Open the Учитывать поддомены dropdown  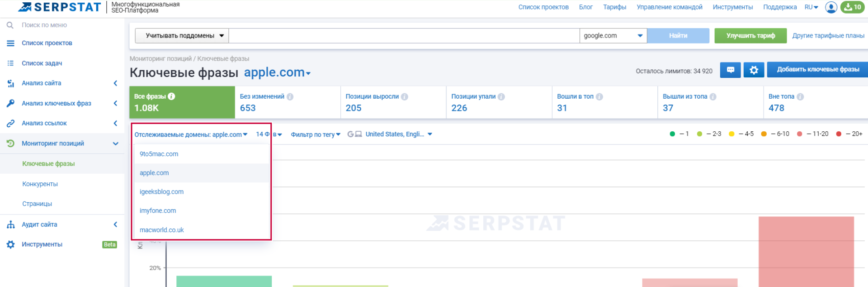pos(184,36)
